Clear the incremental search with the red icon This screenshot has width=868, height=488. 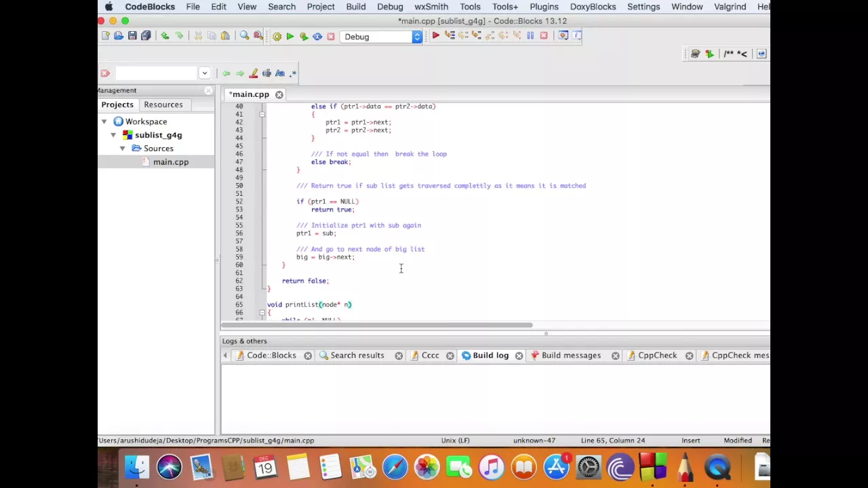104,73
